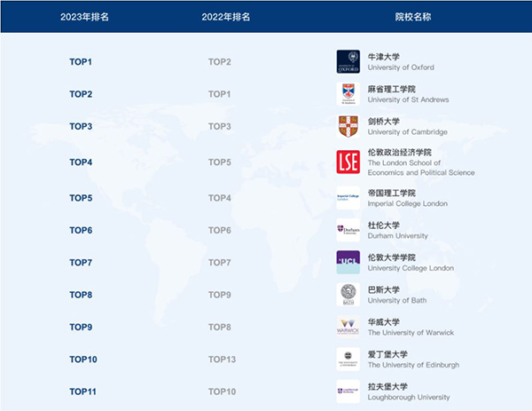Screen dimensions: 532x411
Task: Click the Loughborough University logo
Action: click(348, 391)
